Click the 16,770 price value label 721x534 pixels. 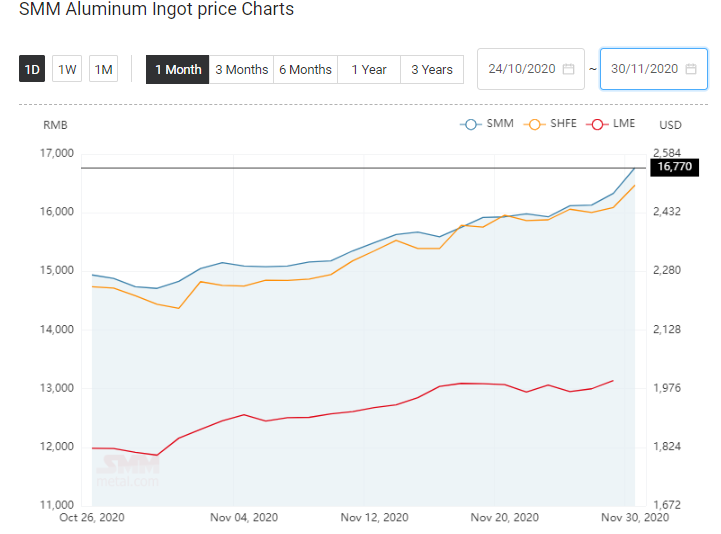[675, 167]
